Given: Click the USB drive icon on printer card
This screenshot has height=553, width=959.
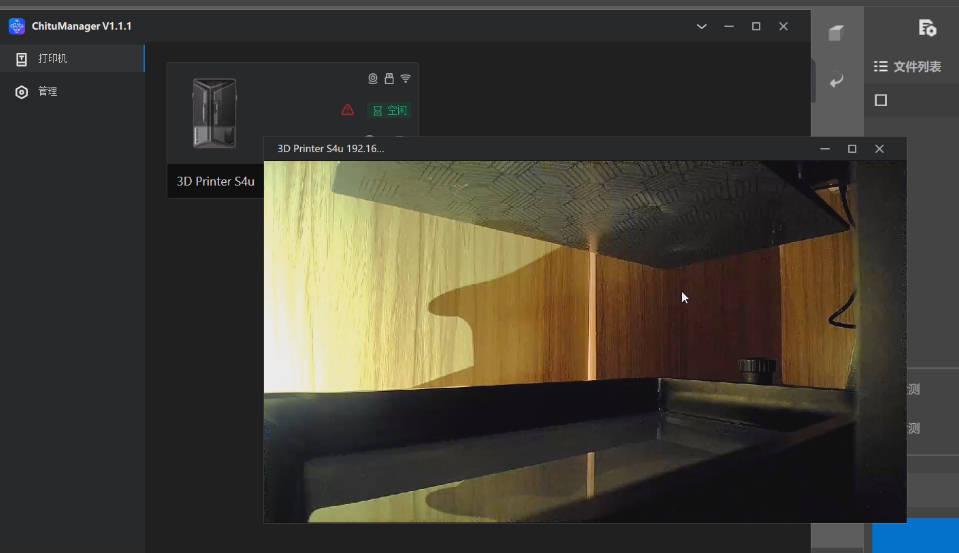Looking at the screenshot, I should pyautogui.click(x=389, y=78).
